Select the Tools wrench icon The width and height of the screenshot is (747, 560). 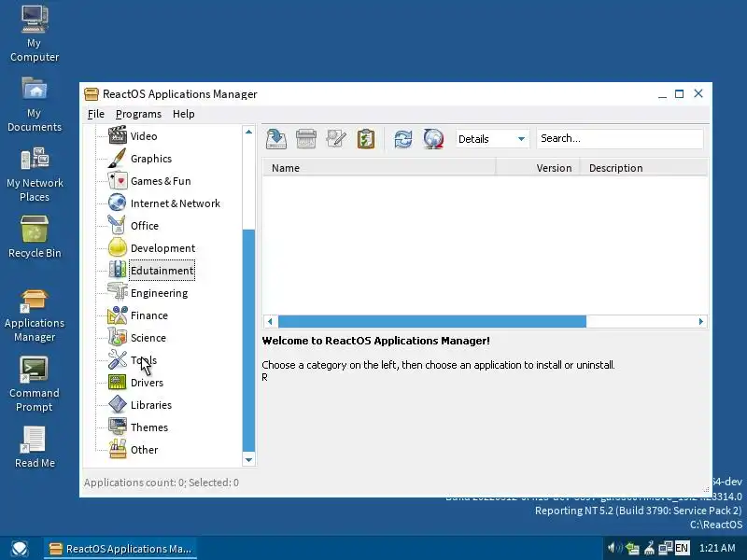coord(118,359)
